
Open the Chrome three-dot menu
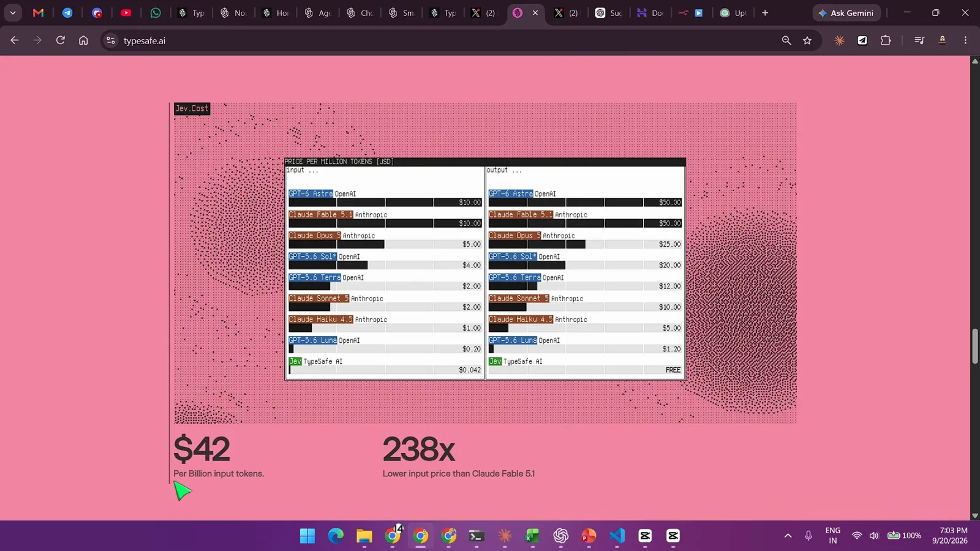(x=965, y=40)
